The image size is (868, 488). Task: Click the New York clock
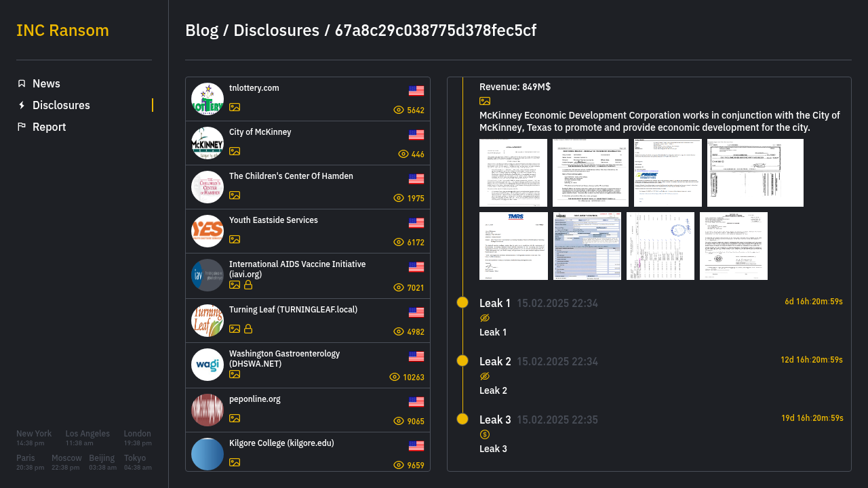(34, 438)
